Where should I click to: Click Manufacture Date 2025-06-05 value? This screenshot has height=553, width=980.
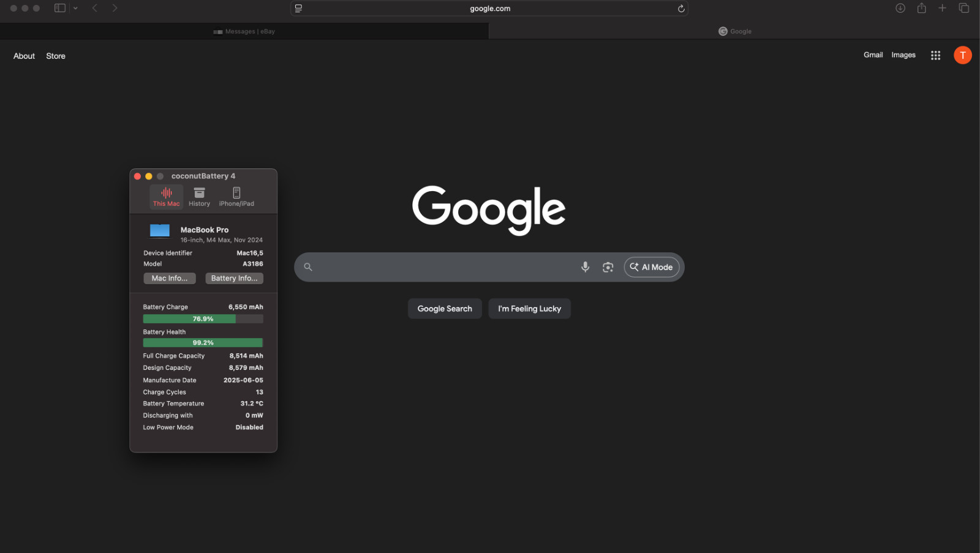pos(243,380)
